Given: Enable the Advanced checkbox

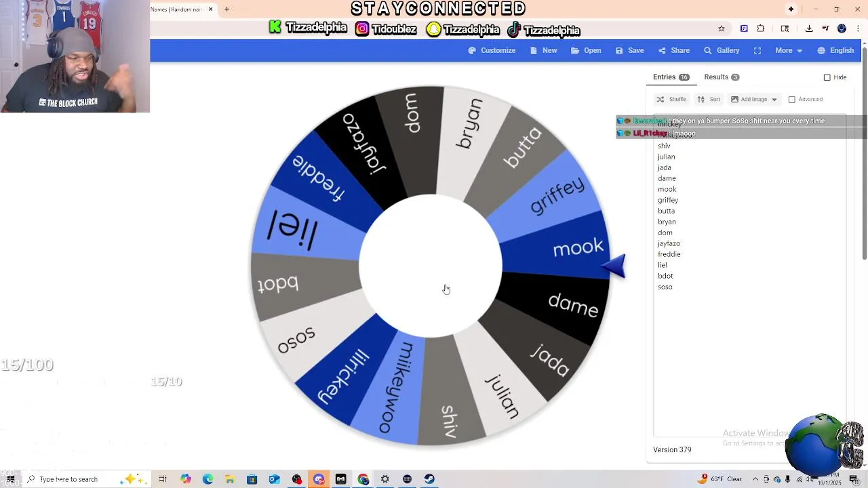Looking at the screenshot, I should tap(791, 100).
